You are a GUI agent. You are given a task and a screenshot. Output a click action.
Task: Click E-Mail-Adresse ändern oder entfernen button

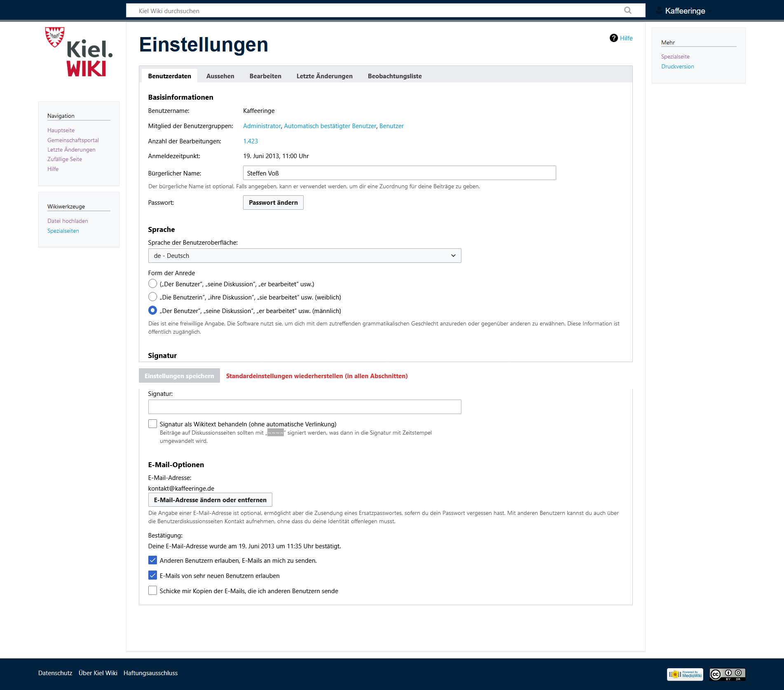tap(210, 500)
